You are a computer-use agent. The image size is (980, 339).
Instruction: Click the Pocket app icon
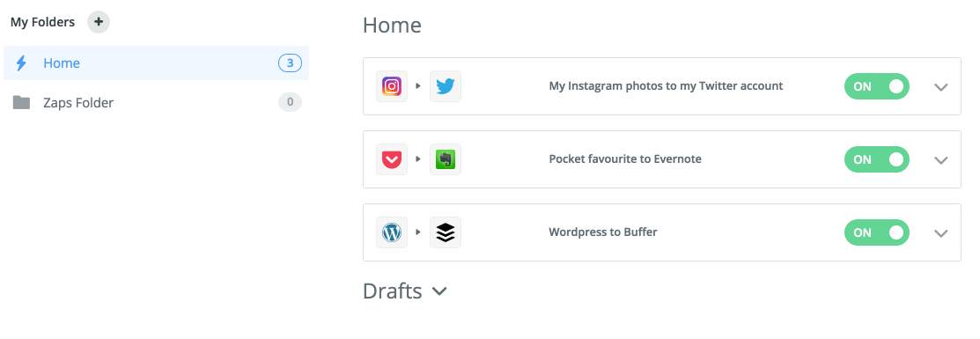(x=392, y=159)
